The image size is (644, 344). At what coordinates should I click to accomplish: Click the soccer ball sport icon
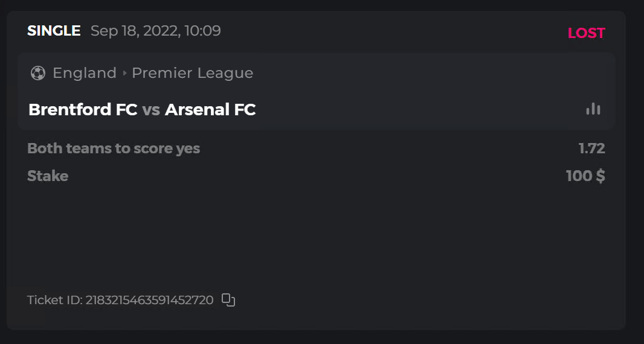point(38,74)
